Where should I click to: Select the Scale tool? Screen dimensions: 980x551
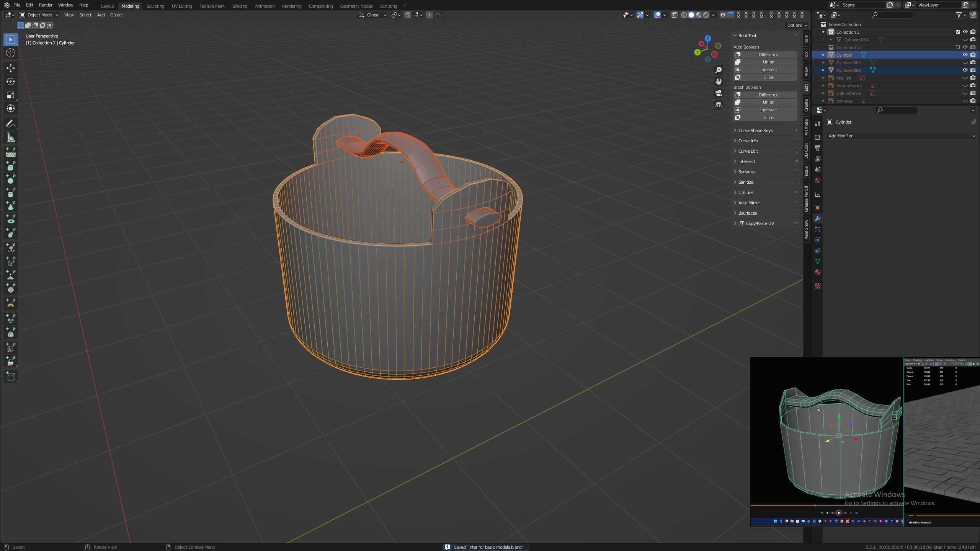click(11, 95)
